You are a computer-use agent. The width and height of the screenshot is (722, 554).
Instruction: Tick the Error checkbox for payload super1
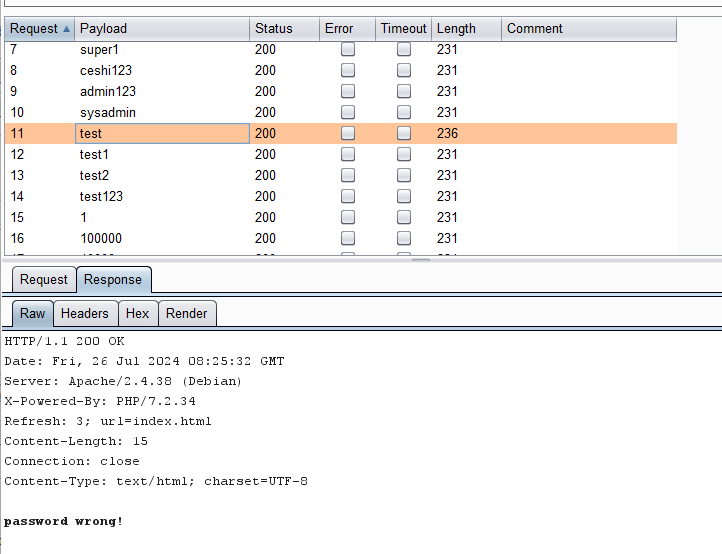pos(348,50)
